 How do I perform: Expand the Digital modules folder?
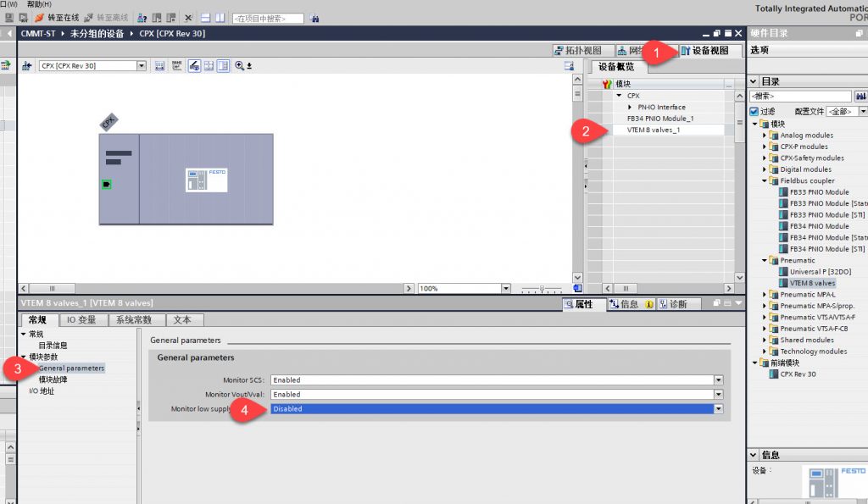click(765, 169)
